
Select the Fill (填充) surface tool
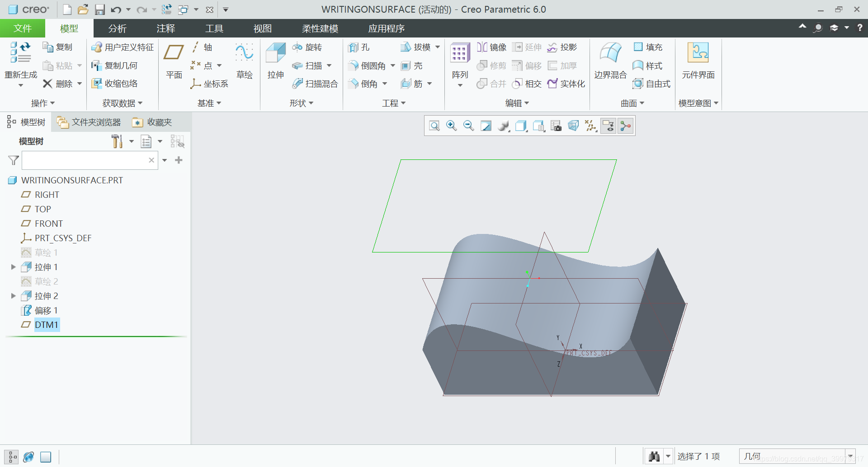point(647,47)
